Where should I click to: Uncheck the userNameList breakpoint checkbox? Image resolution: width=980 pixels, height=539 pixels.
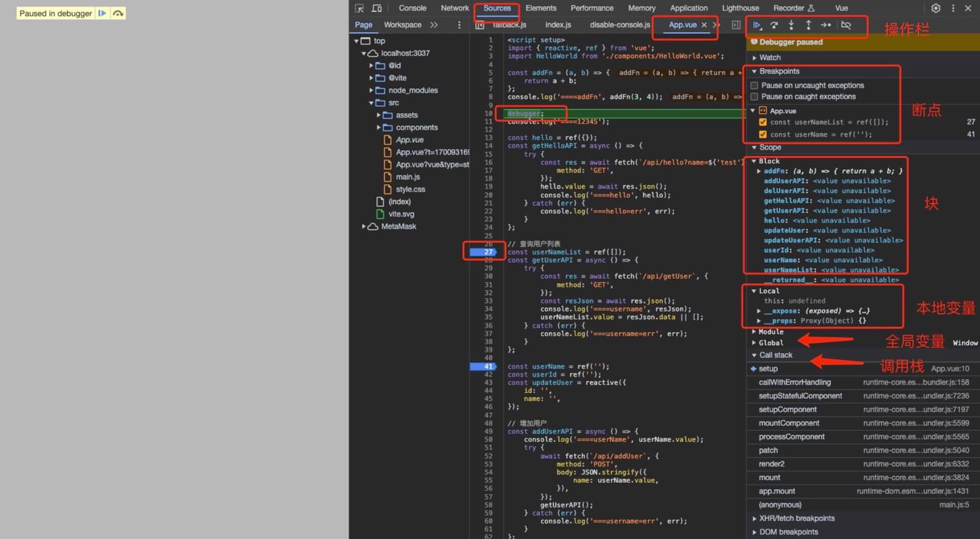(762, 122)
